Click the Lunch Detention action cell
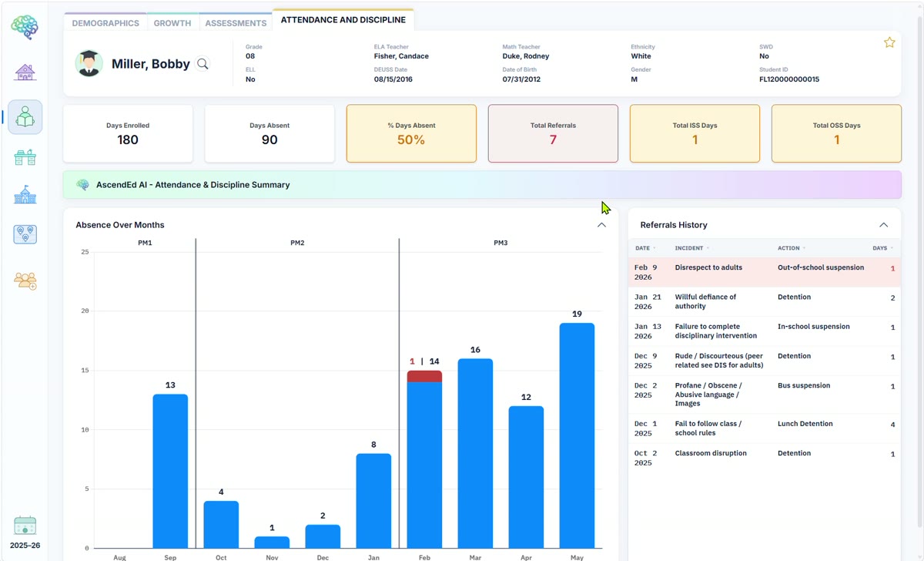 pos(805,424)
